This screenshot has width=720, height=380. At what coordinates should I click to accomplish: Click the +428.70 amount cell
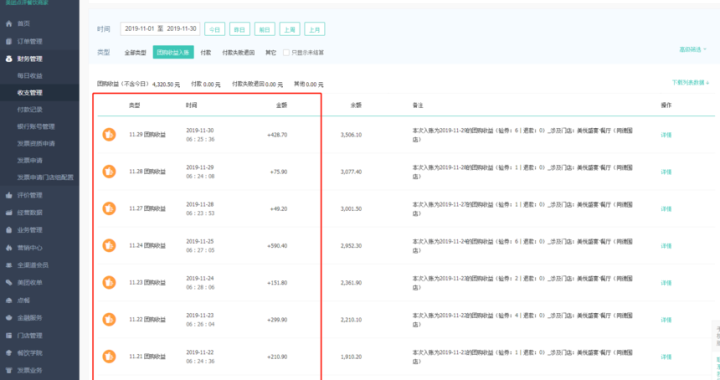coord(277,135)
